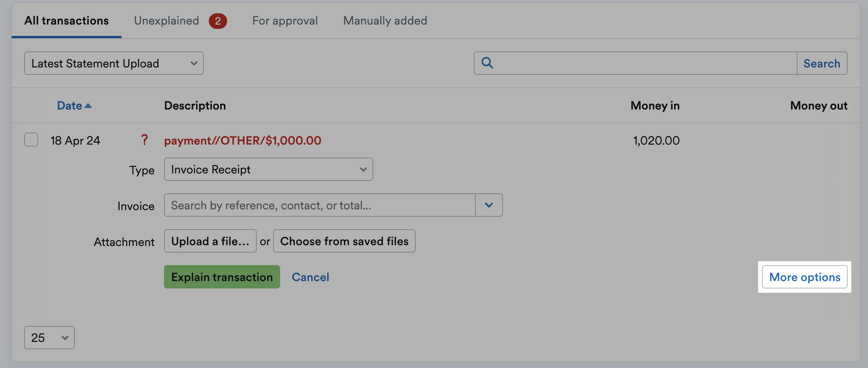Click the More options link
The height and width of the screenshot is (368, 868).
[x=804, y=277]
